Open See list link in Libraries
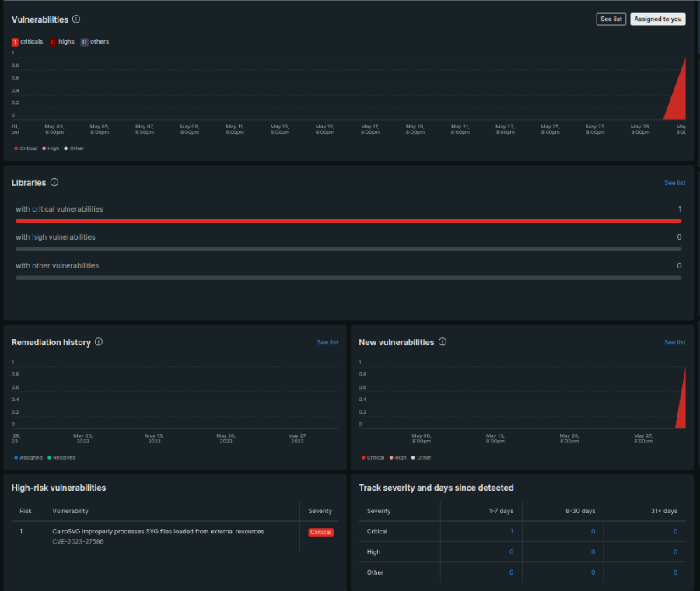Viewport: 700px width, 591px height. click(674, 183)
